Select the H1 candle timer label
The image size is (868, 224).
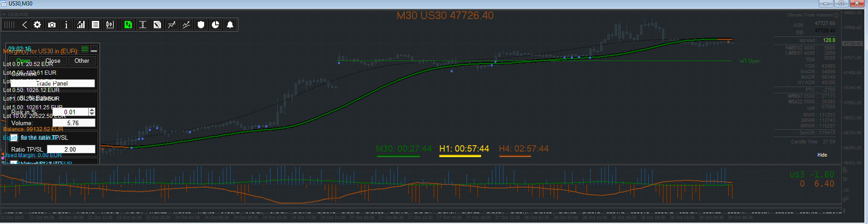(464, 149)
